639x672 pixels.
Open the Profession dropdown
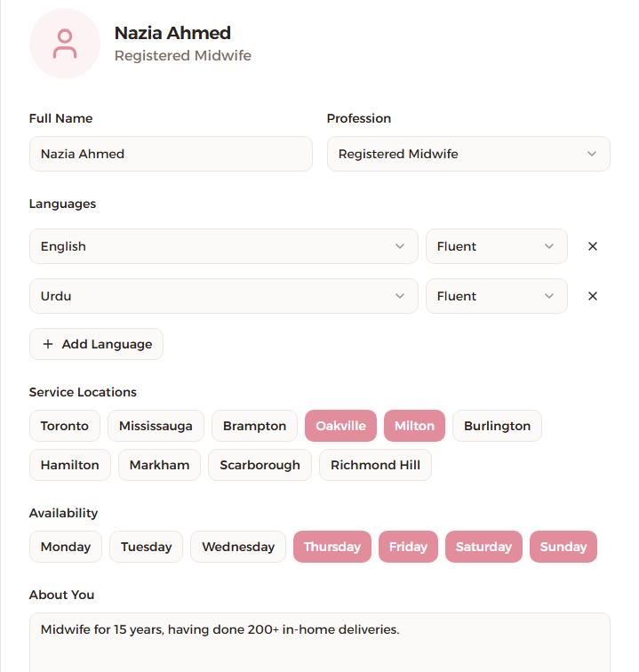click(468, 154)
